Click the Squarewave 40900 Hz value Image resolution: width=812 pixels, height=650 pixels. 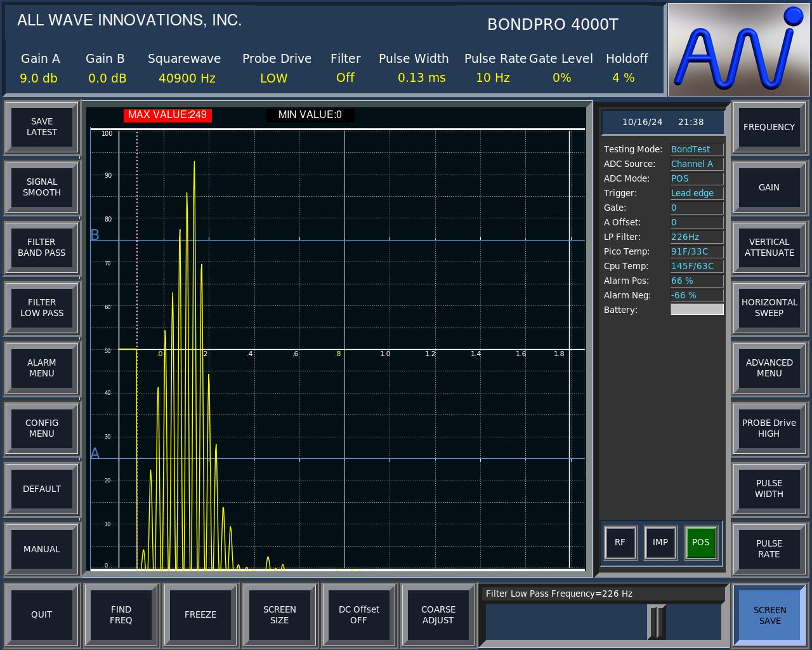click(x=187, y=78)
